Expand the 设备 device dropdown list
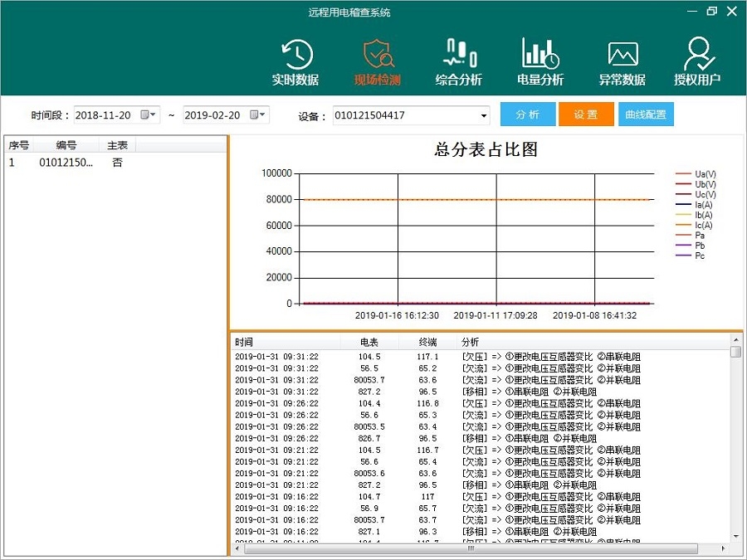The width and height of the screenshot is (747, 560). click(484, 115)
